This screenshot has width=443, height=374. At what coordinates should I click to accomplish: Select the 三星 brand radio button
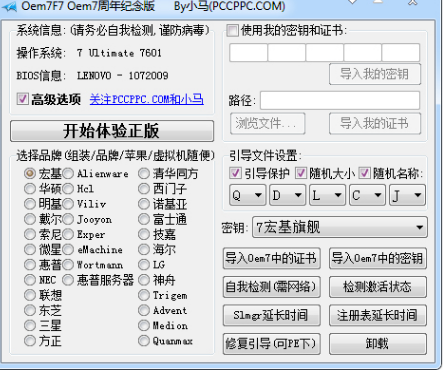pos(30,325)
